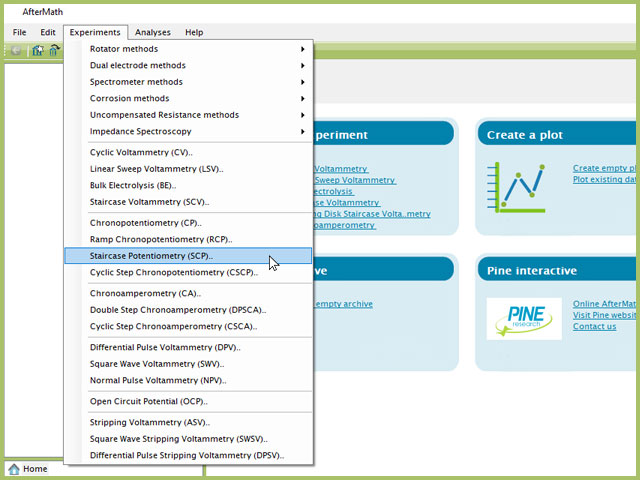
Task: Select Staircase Voltammetry (SCV) menu item
Action: [189, 202]
